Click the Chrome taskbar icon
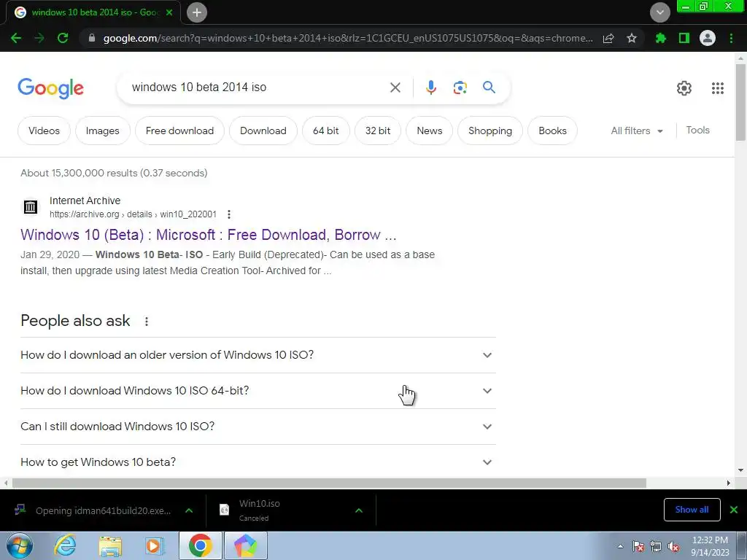The height and width of the screenshot is (560, 747). (x=200, y=545)
